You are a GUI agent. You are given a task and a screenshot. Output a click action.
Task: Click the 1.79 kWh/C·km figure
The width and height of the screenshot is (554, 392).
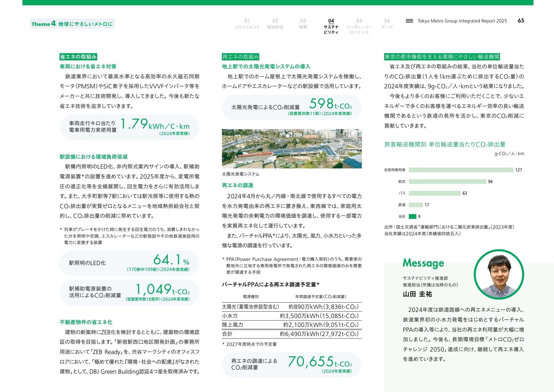(x=155, y=124)
